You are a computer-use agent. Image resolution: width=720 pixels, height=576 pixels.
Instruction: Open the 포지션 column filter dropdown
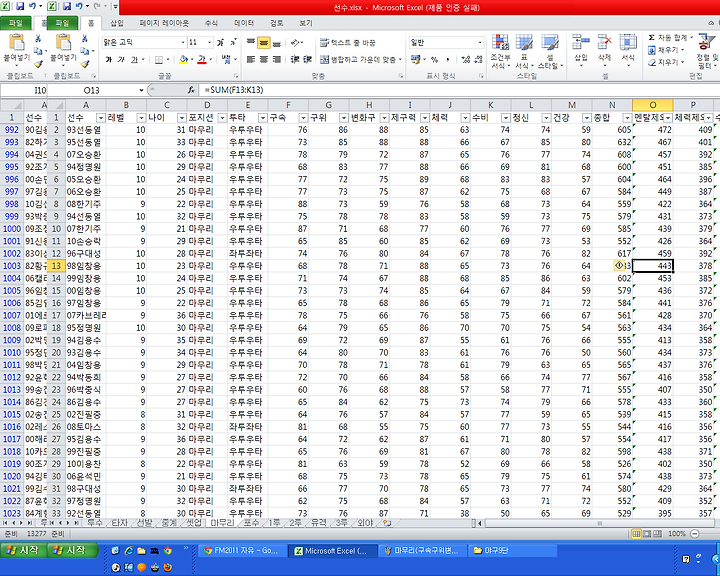pyautogui.click(x=222, y=118)
